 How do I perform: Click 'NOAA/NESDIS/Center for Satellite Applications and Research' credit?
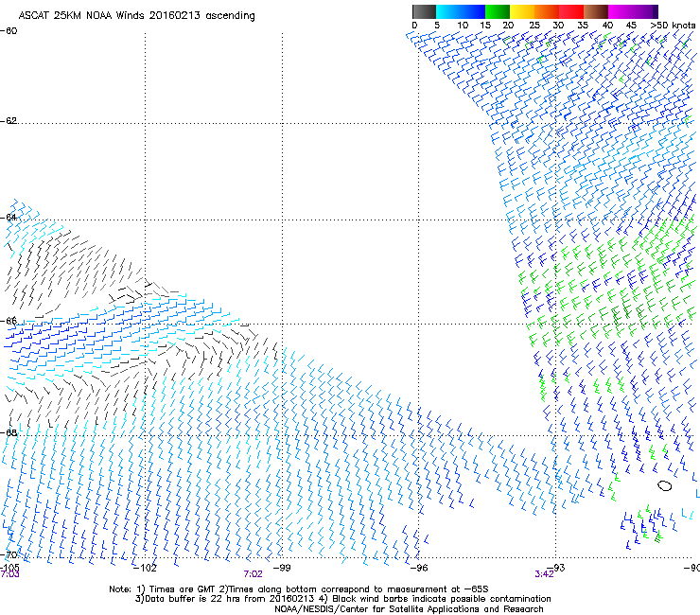[409, 609]
